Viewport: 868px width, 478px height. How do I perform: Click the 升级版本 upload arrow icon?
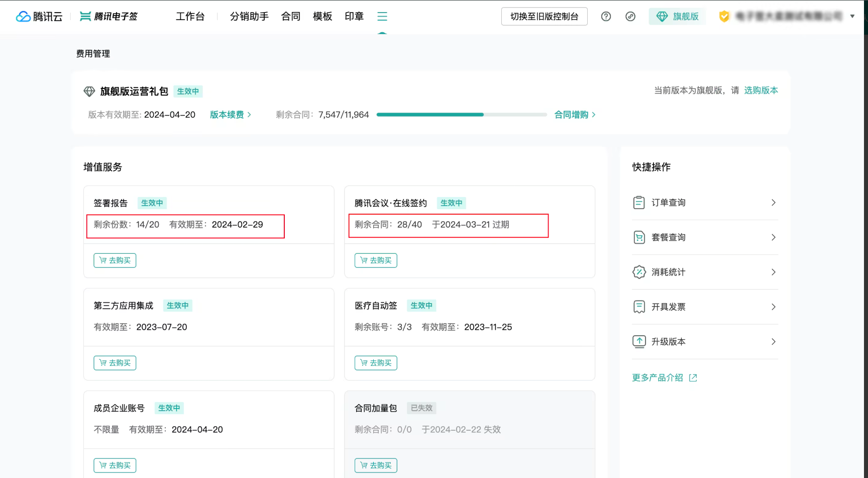639,342
